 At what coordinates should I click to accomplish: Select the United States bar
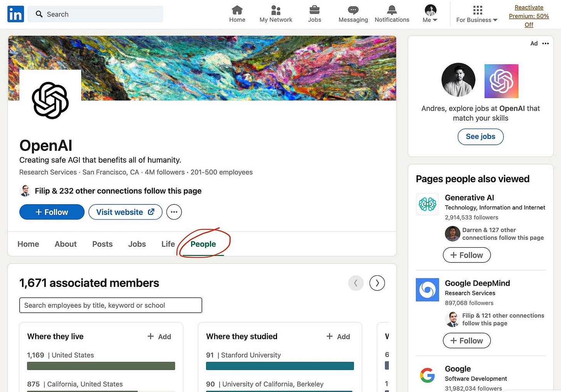(101, 366)
